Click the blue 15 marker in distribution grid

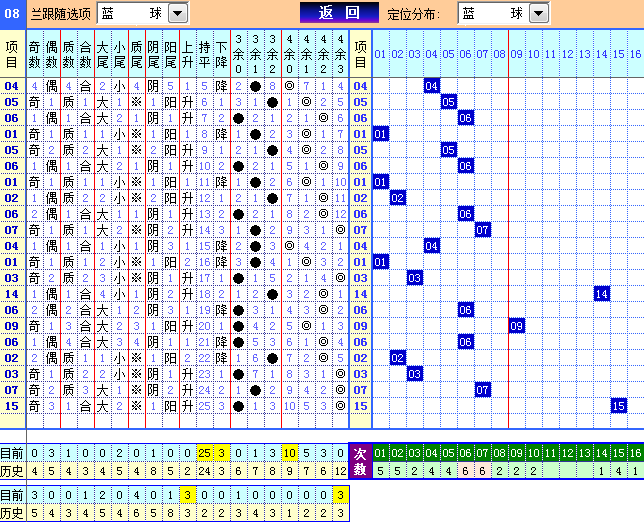point(619,406)
